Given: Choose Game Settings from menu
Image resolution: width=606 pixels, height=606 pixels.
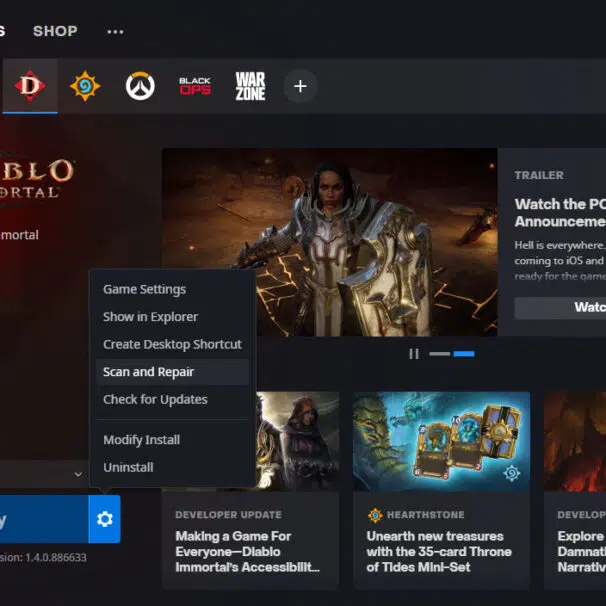Looking at the screenshot, I should click(x=172, y=289).
